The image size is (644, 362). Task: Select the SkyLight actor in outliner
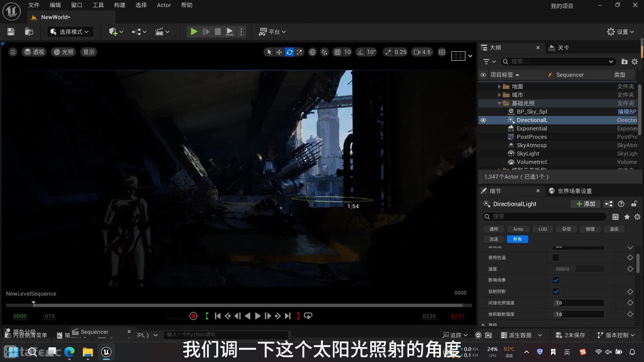528,154
